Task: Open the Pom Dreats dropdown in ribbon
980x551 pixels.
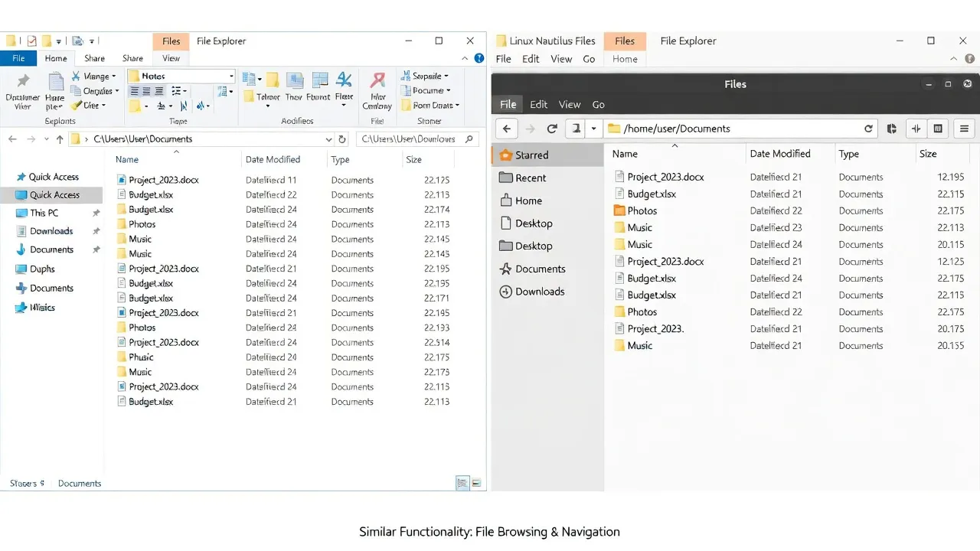Action: (430, 106)
